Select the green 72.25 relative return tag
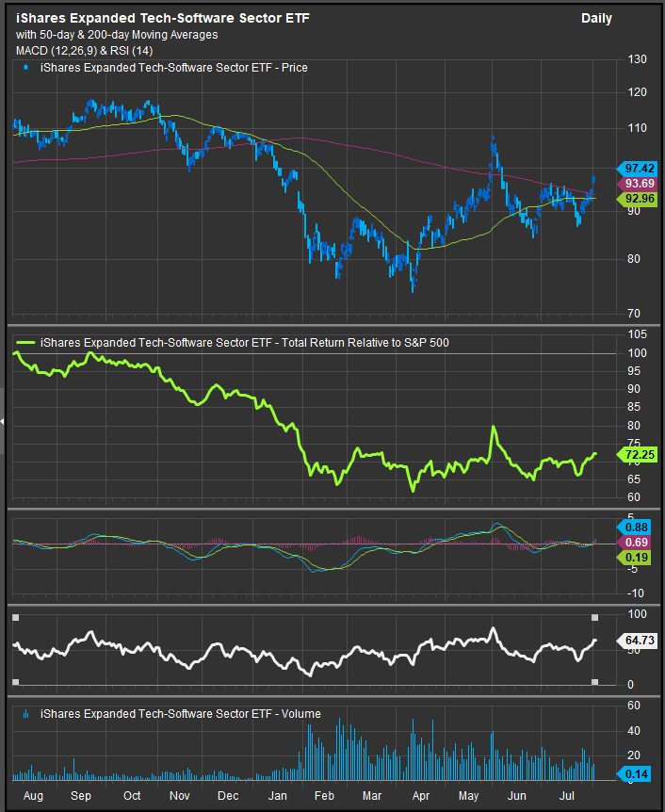The height and width of the screenshot is (812, 665). [637, 455]
